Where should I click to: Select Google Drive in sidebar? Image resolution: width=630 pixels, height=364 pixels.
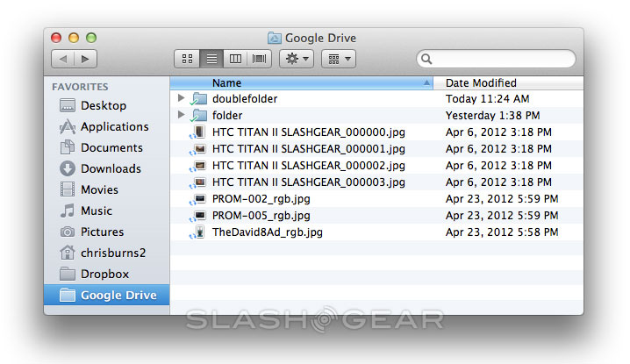pyautogui.click(x=107, y=295)
